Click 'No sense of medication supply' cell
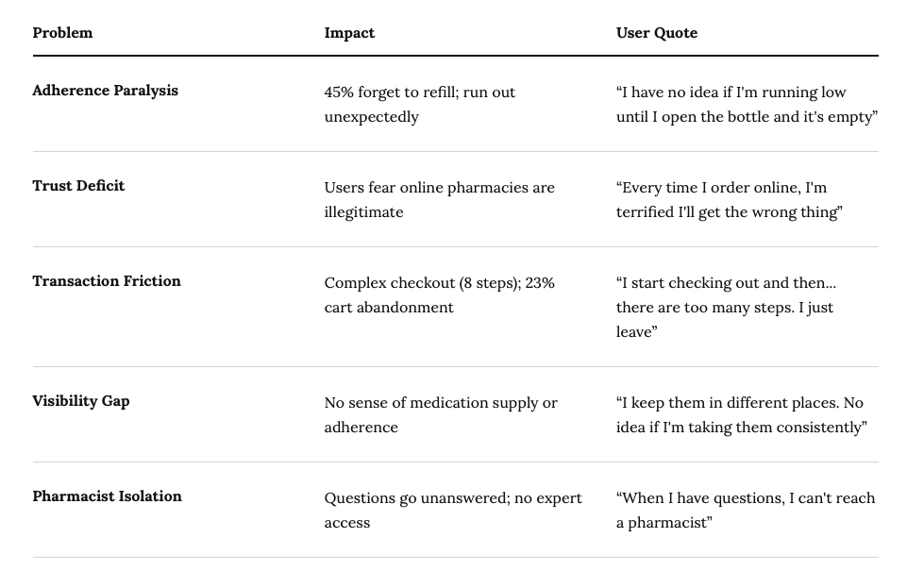Image resolution: width=924 pixels, height=588 pixels. [441, 414]
